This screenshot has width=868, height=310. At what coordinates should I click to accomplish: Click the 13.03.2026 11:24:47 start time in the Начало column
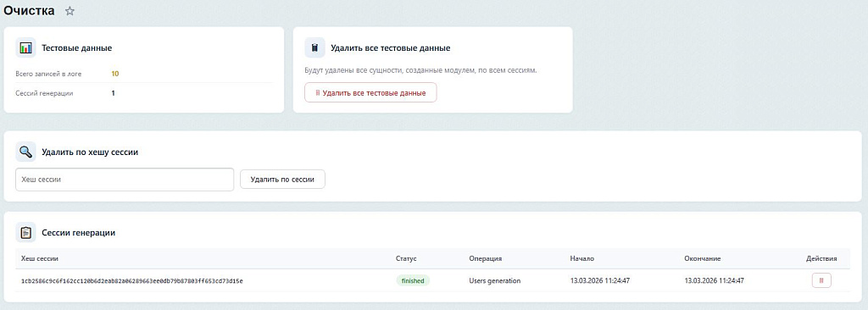600,280
